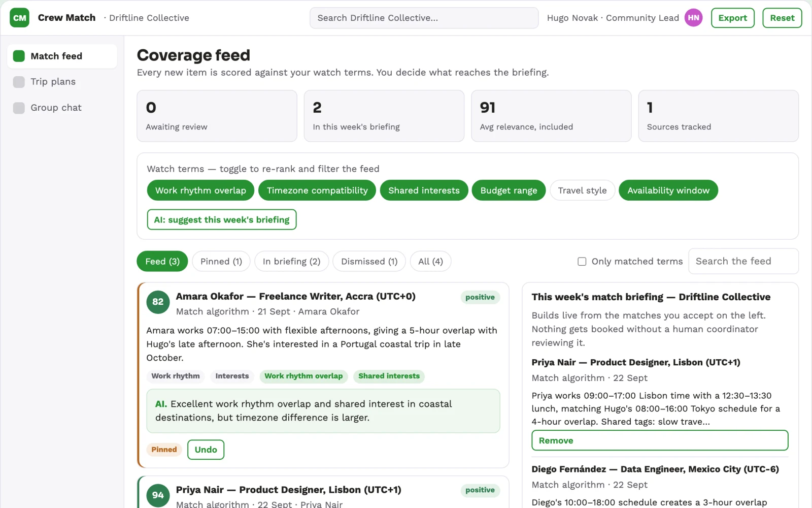Toggle the Timezone compatibility watch term

317,190
